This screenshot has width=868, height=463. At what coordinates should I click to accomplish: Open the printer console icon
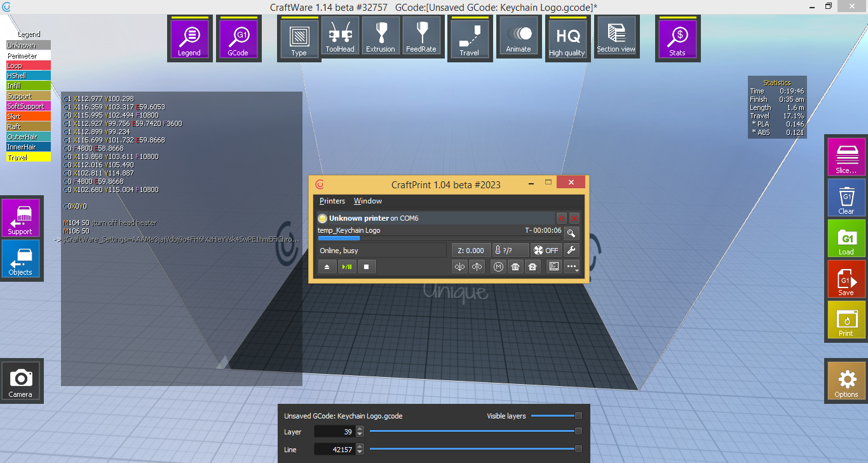(554, 267)
